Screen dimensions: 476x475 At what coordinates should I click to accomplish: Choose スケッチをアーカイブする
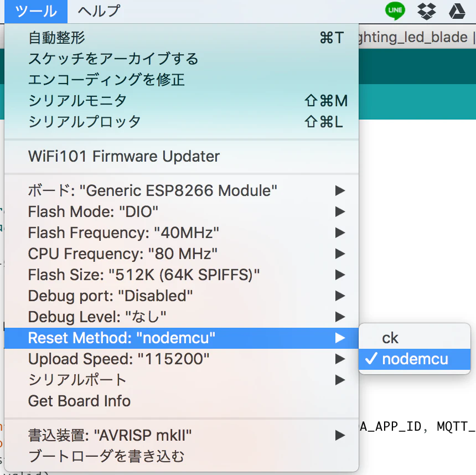coord(182,59)
